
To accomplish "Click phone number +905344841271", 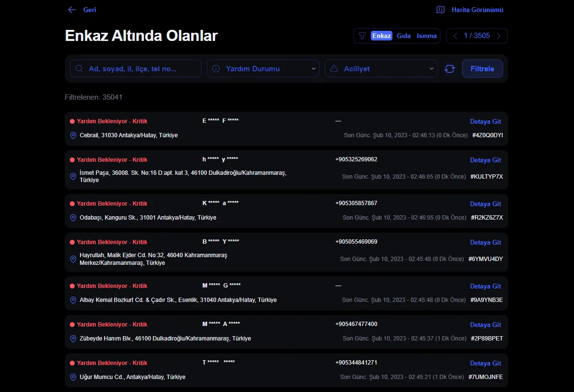I will (x=356, y=362).
